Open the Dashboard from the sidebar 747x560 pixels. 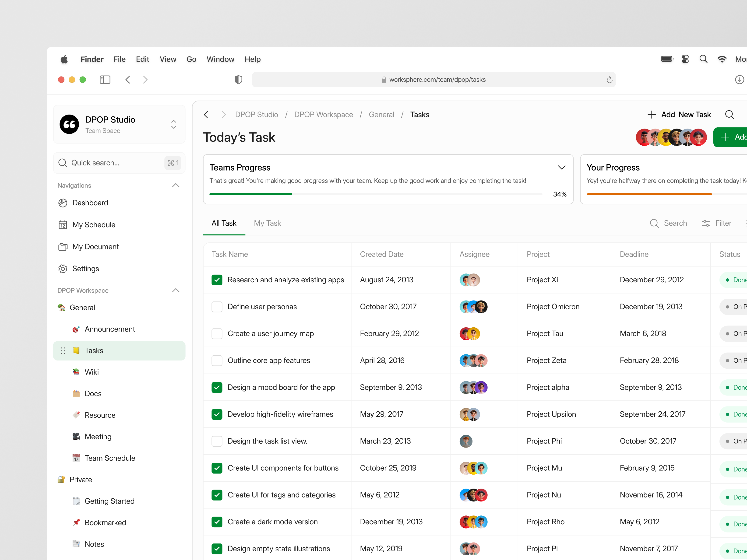(90, 203)
